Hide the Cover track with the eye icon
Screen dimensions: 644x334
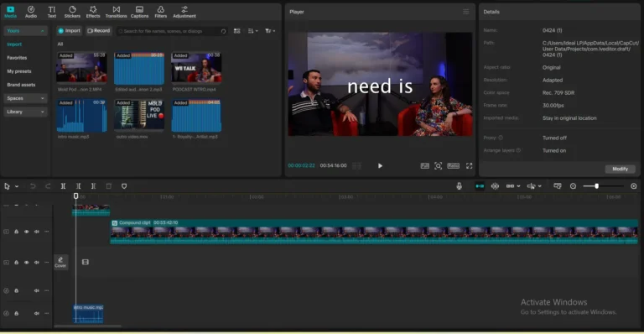(26, 262)
